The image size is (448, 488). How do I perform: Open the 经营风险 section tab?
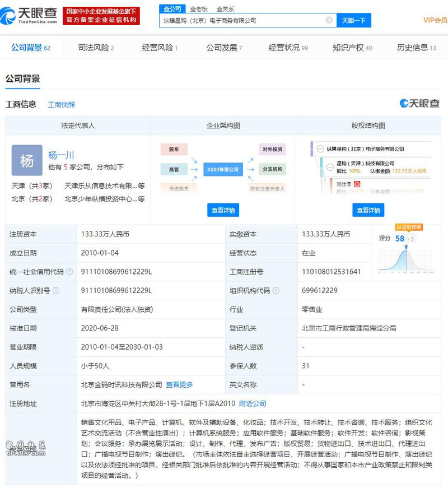coord(160,48)
